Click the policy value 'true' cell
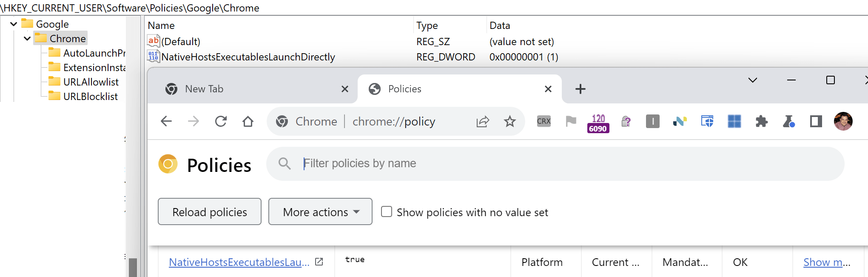The height and width of the screenshot is (277, 868). point(355,259)
